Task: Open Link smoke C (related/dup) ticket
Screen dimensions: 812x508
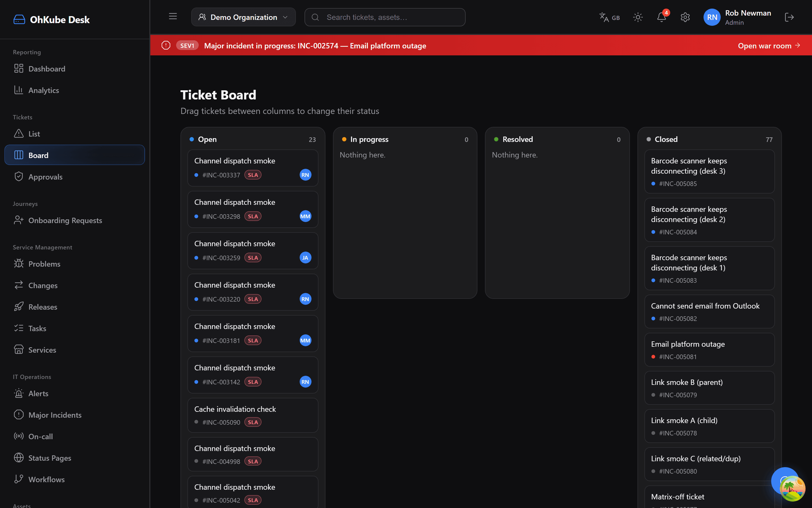Action: pyautogui.click(x=709, y=464)
